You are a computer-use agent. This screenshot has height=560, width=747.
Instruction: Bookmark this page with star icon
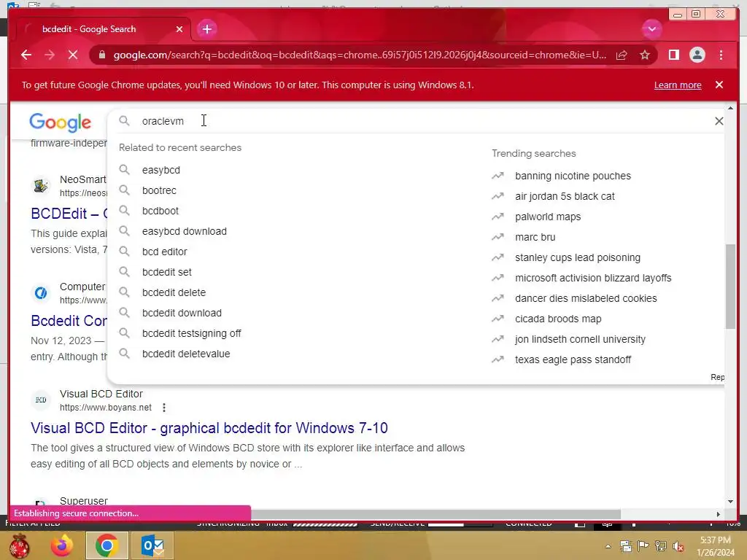click(x=645, y=55)
